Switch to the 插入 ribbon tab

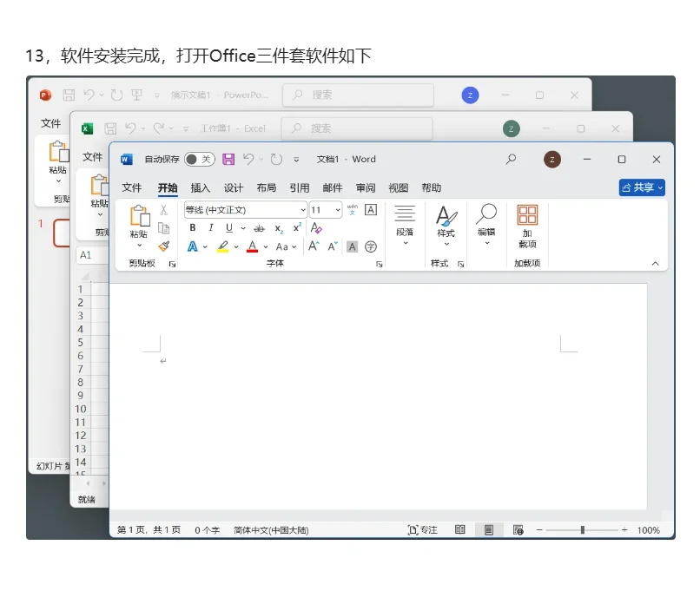(x=200, y=187)
